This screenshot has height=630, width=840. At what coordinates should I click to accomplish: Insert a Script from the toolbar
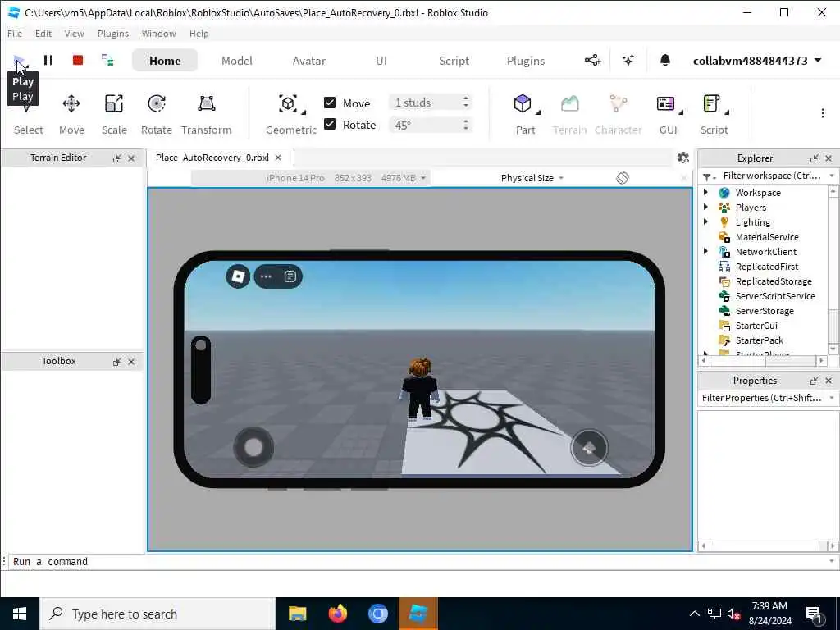[x=714, y=114]
